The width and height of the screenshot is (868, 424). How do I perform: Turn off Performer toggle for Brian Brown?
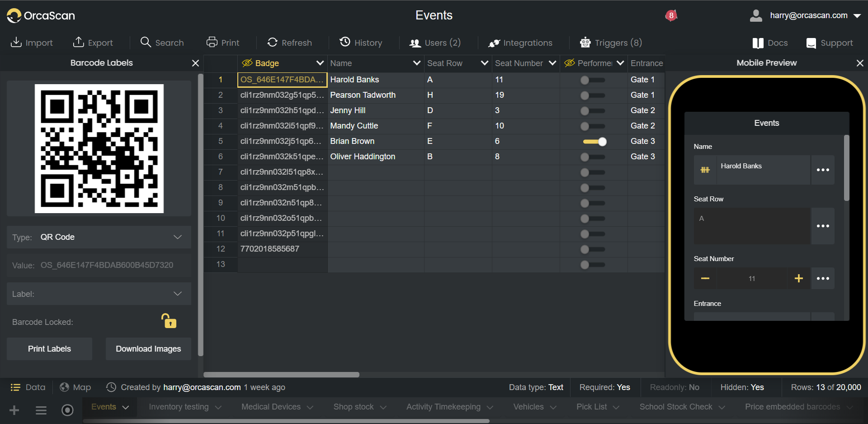point(594,142)
